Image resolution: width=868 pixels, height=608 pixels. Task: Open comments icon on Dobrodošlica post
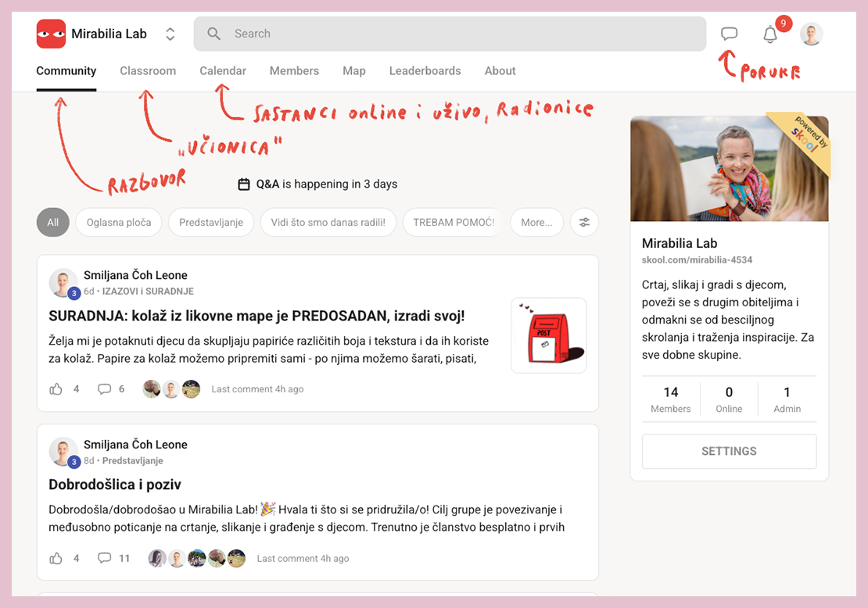[x=104, y=558]
